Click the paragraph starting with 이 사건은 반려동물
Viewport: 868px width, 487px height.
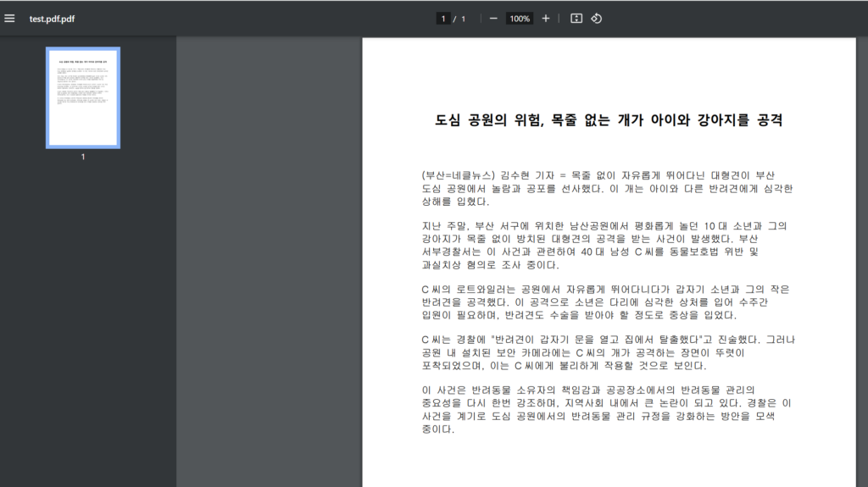[607, 409]
